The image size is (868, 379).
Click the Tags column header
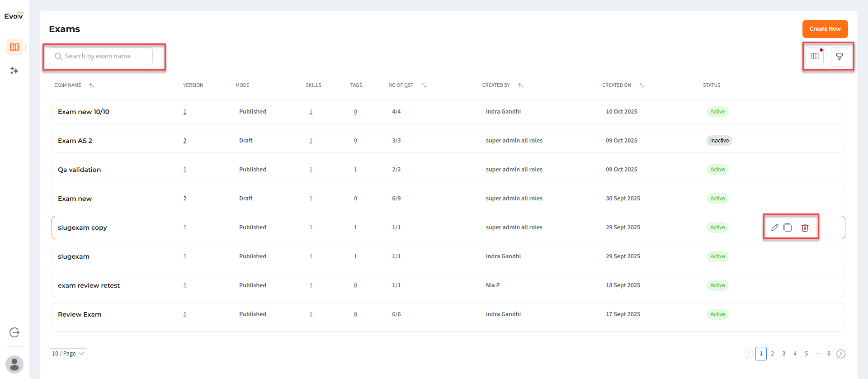click(356, 85)
